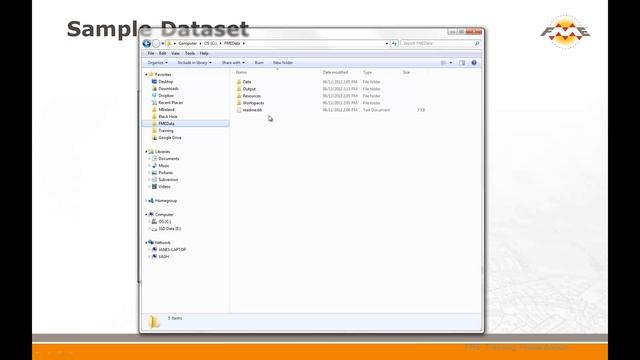Click the 5 items status text
The image size is (640, 360).
[175, 318]
